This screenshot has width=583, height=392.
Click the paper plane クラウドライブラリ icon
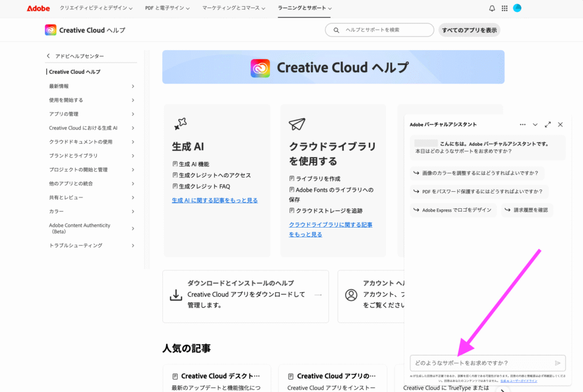297,123
